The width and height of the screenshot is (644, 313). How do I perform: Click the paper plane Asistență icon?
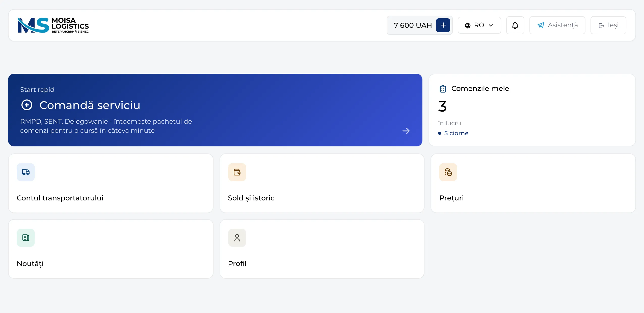(x=541, y=25)
